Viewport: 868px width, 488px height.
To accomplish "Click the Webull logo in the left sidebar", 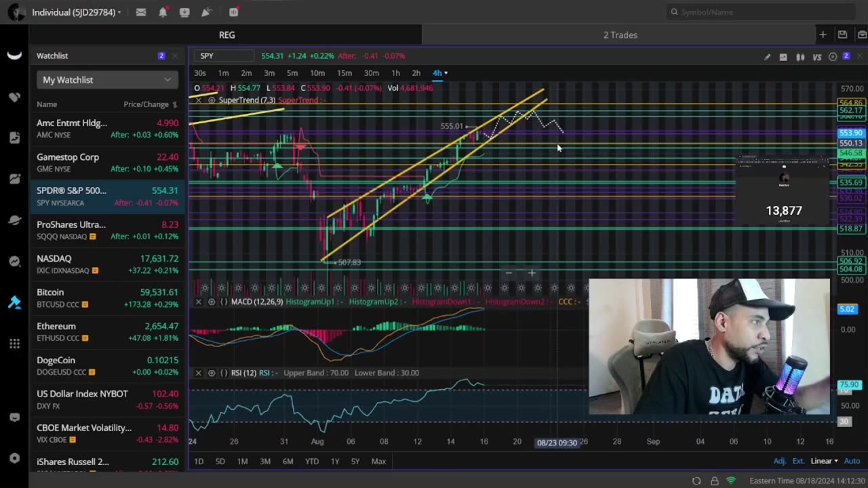I will (14, 56).
